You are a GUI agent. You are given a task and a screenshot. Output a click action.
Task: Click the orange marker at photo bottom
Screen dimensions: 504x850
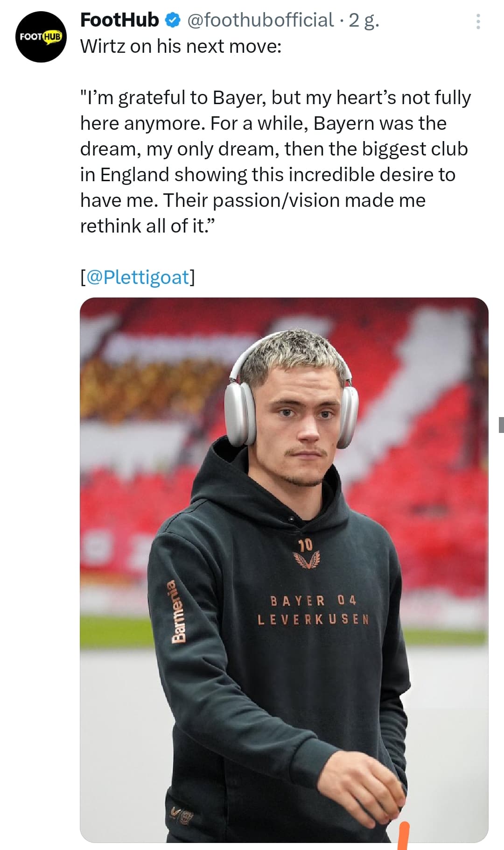coord(403,835)
